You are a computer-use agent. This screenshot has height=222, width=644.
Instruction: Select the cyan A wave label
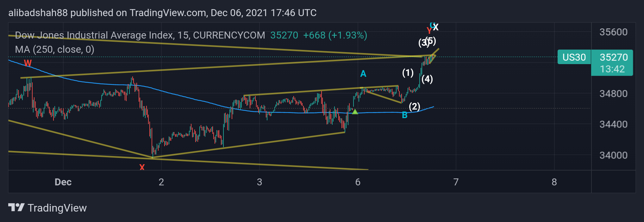pos(363,74)
